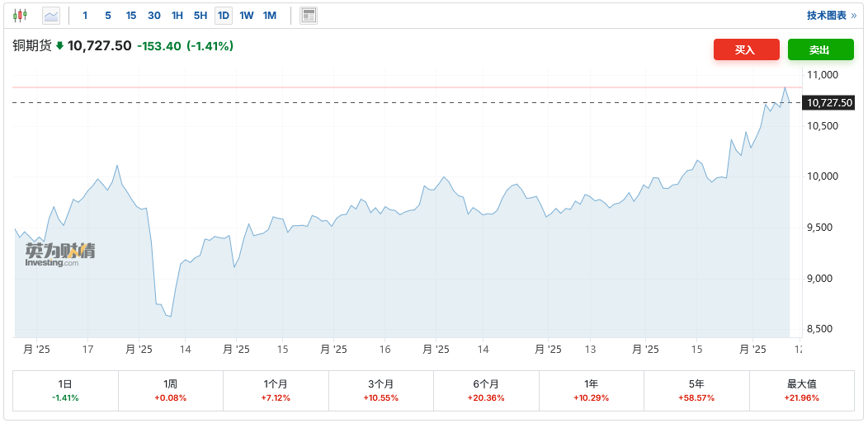The width and height of the screenshot is (868, 423).
Task: Choose the 1M monthly interval
Action: coord(270,16)
